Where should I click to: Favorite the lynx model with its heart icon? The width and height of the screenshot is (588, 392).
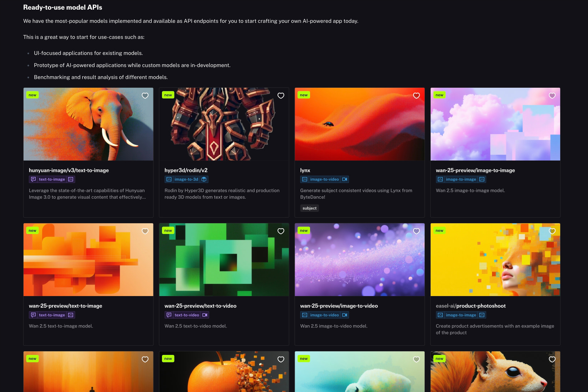[x=416, y=96]
